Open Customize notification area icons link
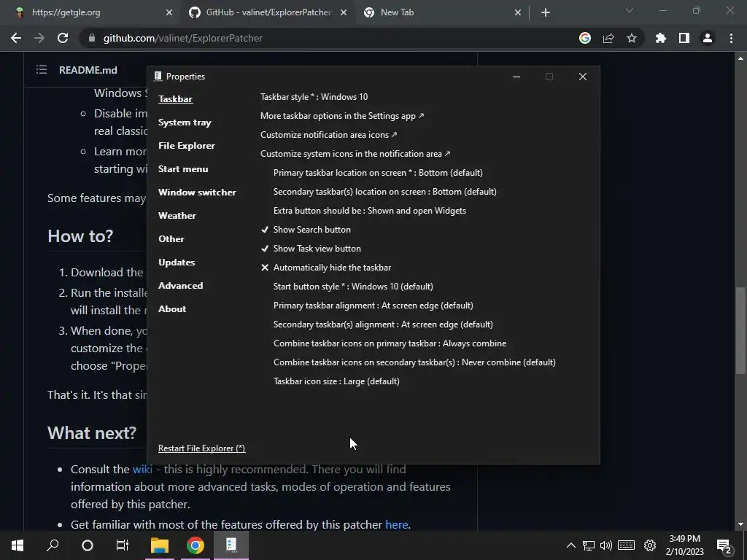This screenshot has width=747, height=560. [x=329, y=135]
